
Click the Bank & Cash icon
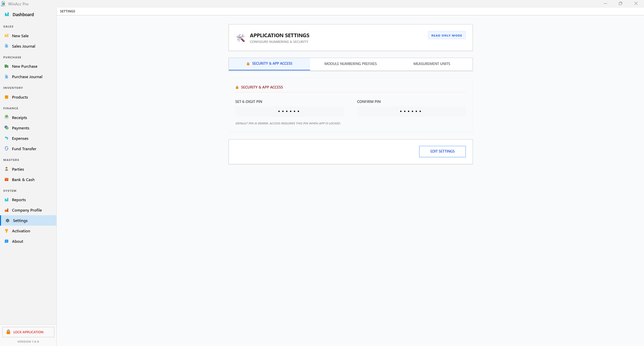coord(6,179)
